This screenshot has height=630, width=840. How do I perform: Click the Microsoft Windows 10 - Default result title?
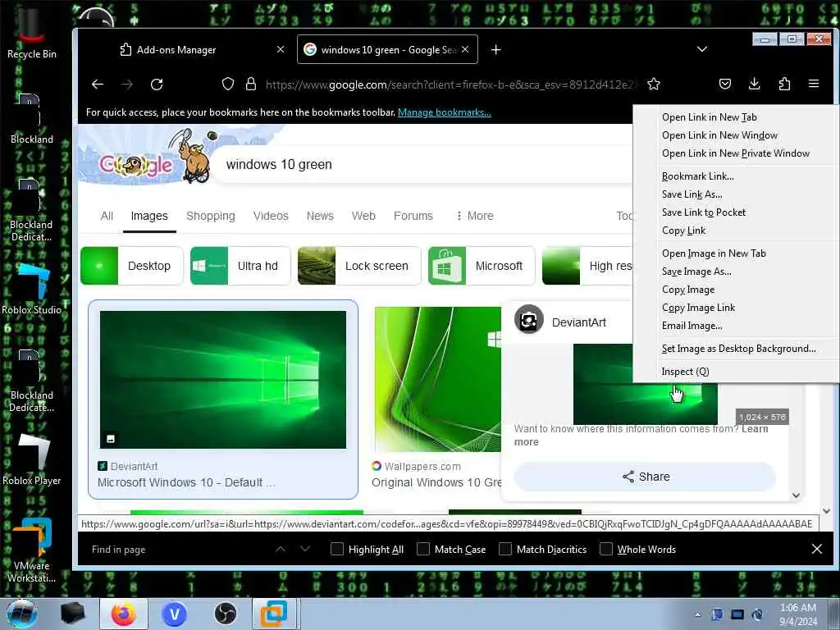[186, 482]
